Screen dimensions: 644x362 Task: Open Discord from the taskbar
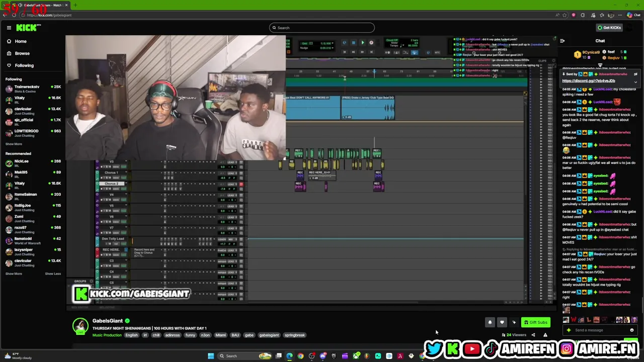323,356
